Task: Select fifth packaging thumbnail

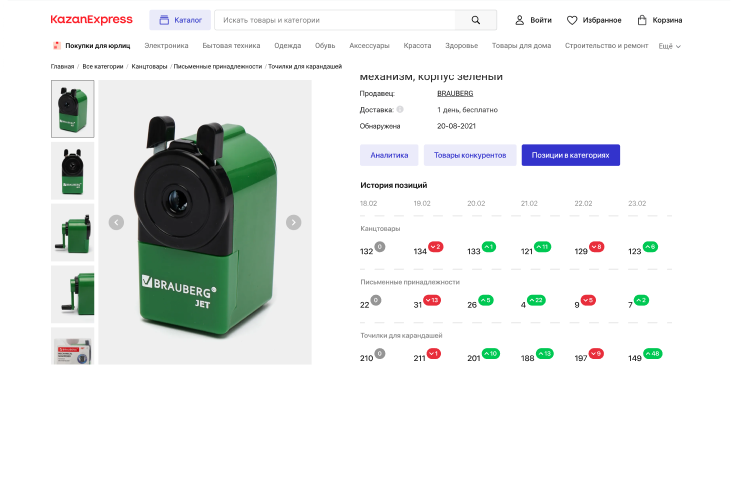Action: point(72,346)
